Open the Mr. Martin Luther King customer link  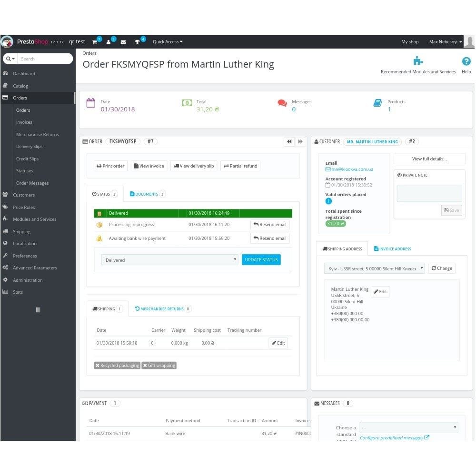coord(372,142)
